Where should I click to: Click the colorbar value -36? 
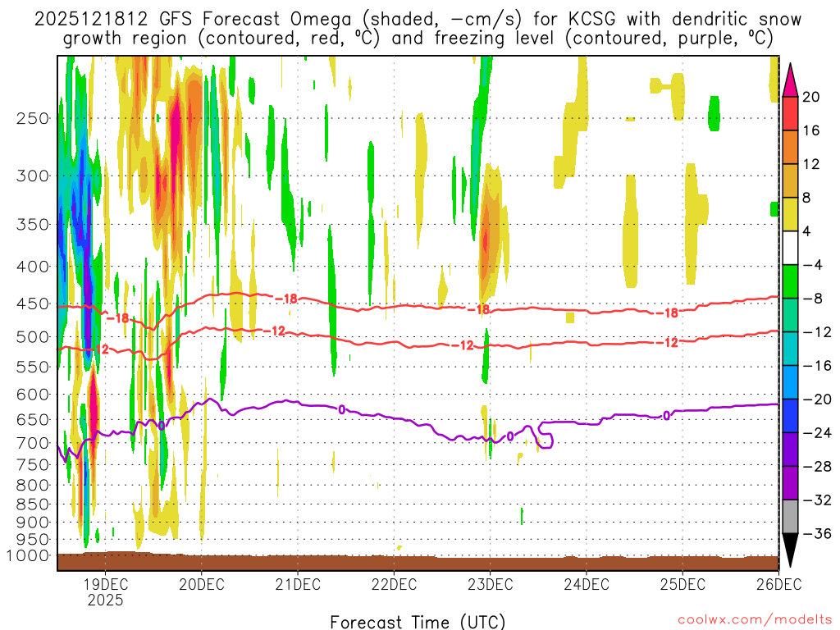818,533
